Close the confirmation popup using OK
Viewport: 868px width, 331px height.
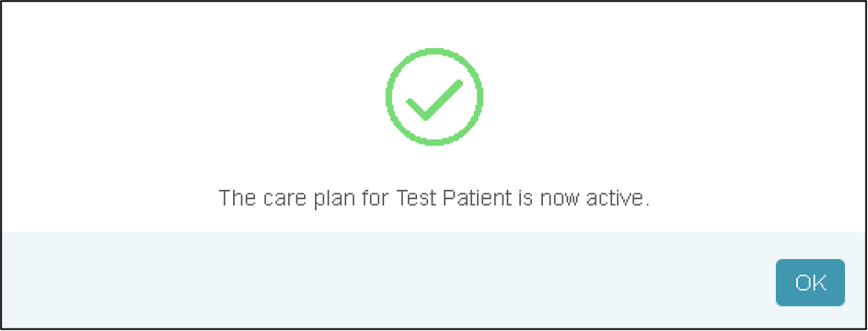(x=810, y=282)
